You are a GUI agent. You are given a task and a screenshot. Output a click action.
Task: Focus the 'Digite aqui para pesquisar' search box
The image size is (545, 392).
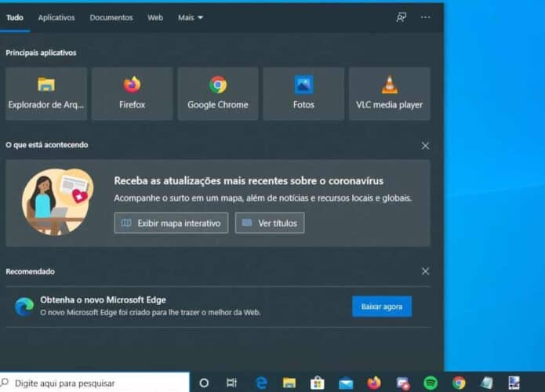95,383
